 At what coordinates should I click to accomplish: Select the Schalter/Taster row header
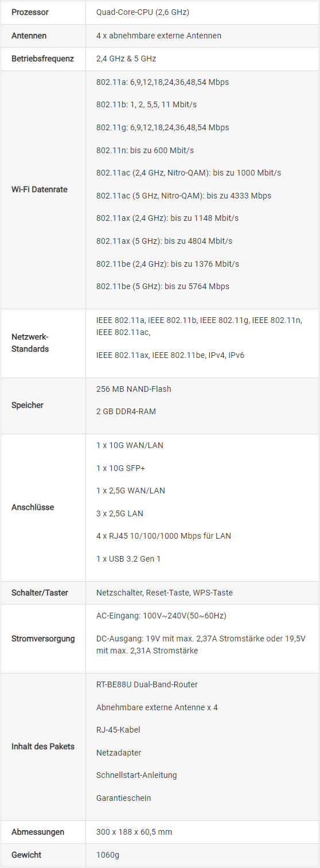click(40, 593)
